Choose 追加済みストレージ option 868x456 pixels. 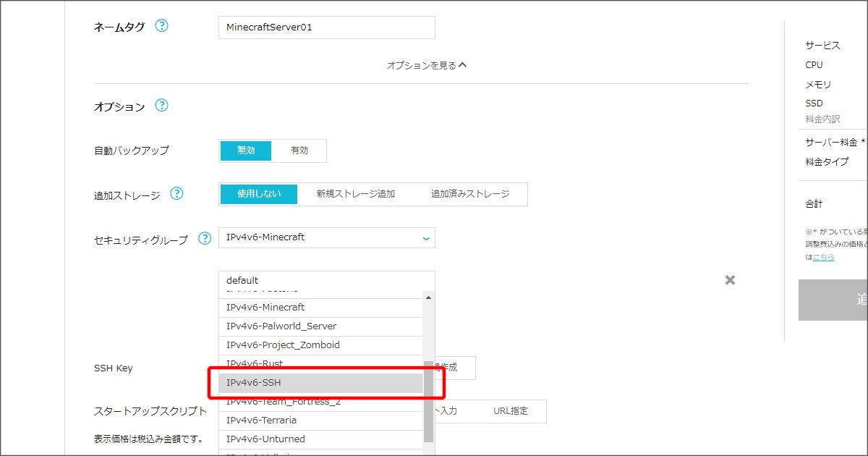coord(470,194)
